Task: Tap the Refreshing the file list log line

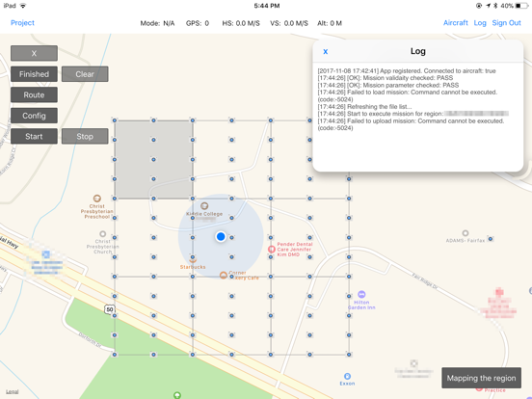Action: pyautogui.click(x=364, y=107)
